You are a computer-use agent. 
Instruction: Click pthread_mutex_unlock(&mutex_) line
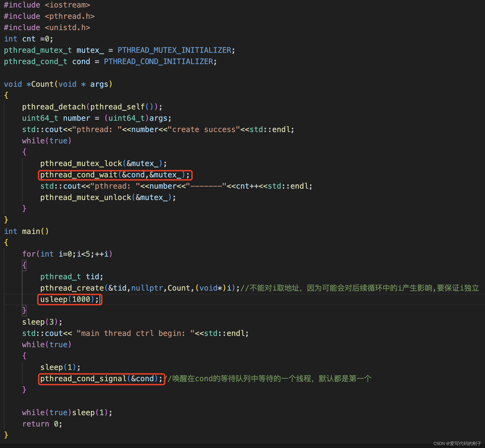pyautogui.click(x=108, y=197)
